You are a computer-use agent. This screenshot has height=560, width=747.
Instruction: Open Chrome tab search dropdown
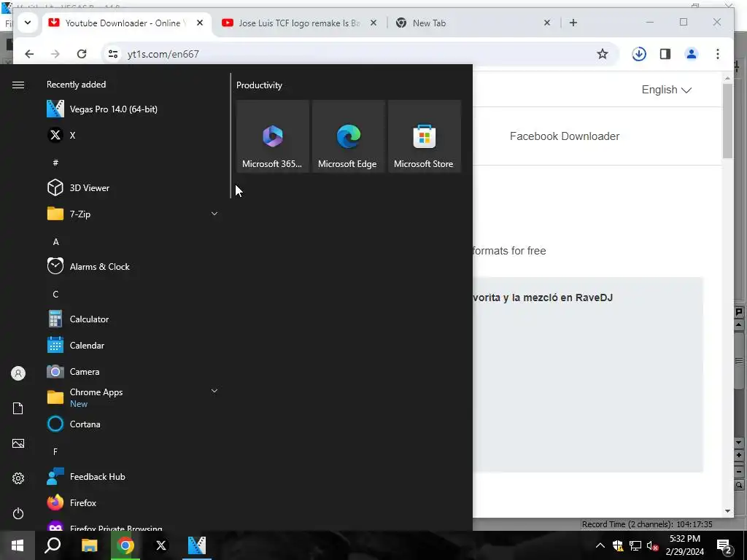click(x=28, y=23)
